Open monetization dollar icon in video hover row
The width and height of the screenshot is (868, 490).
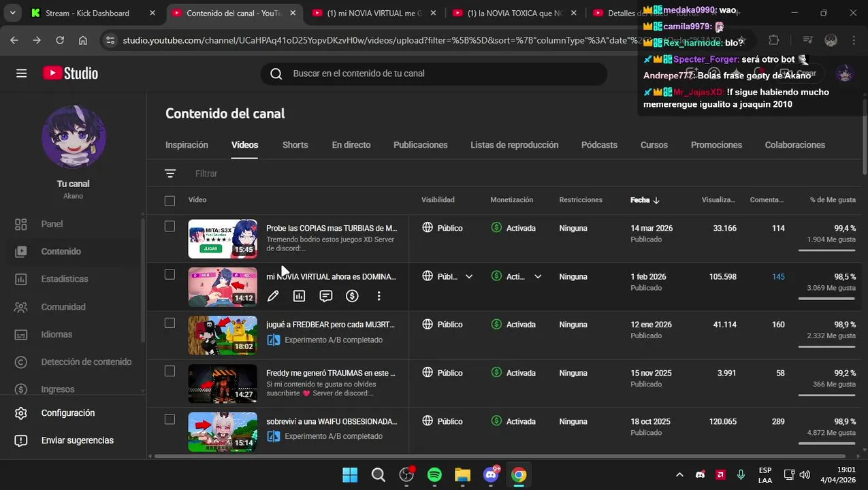(x=352, y=296)
